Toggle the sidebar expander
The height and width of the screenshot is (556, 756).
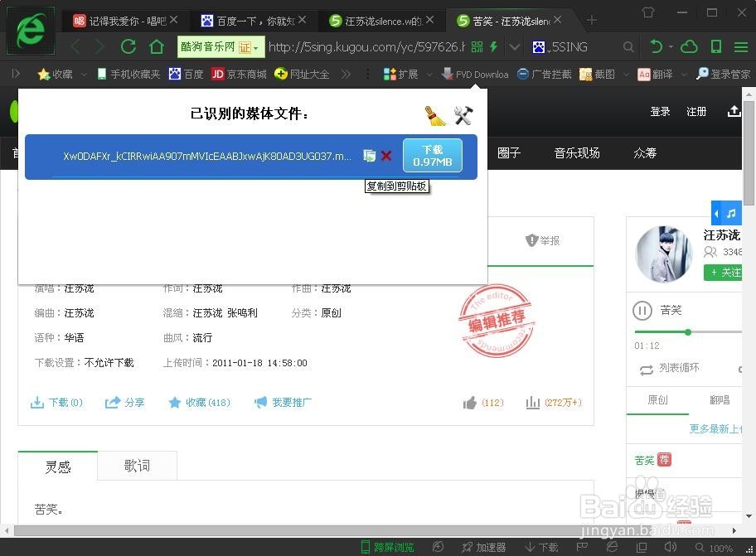pos(16,73)
